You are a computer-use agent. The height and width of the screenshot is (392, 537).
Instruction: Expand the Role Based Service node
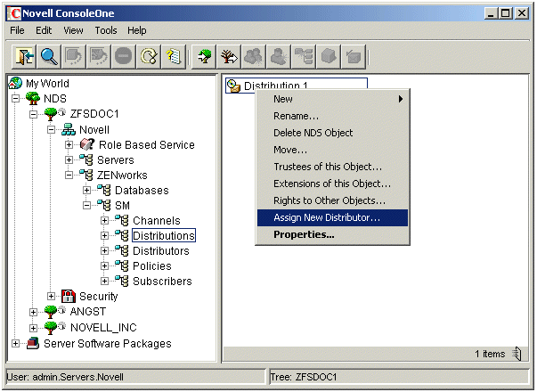click(69, 144)
